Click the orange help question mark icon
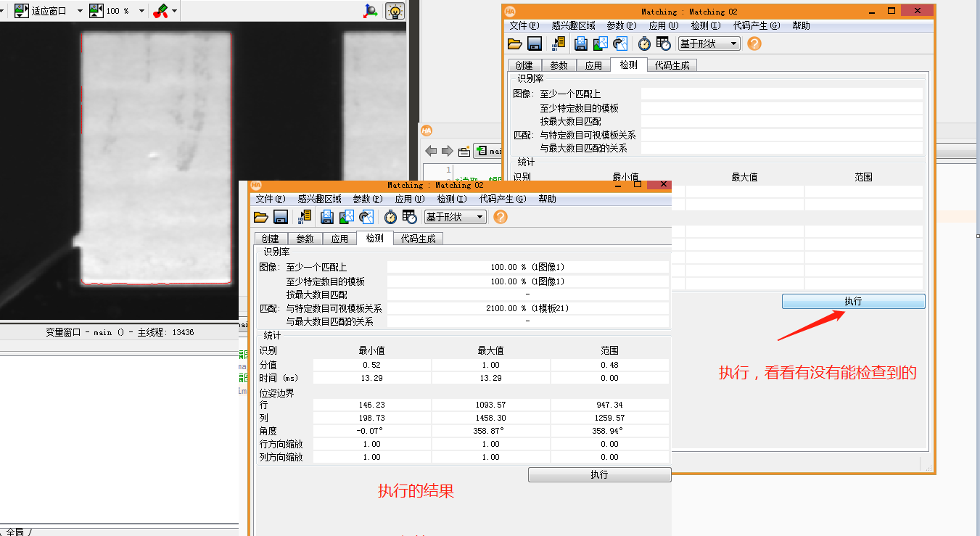 tap(500, 216)
